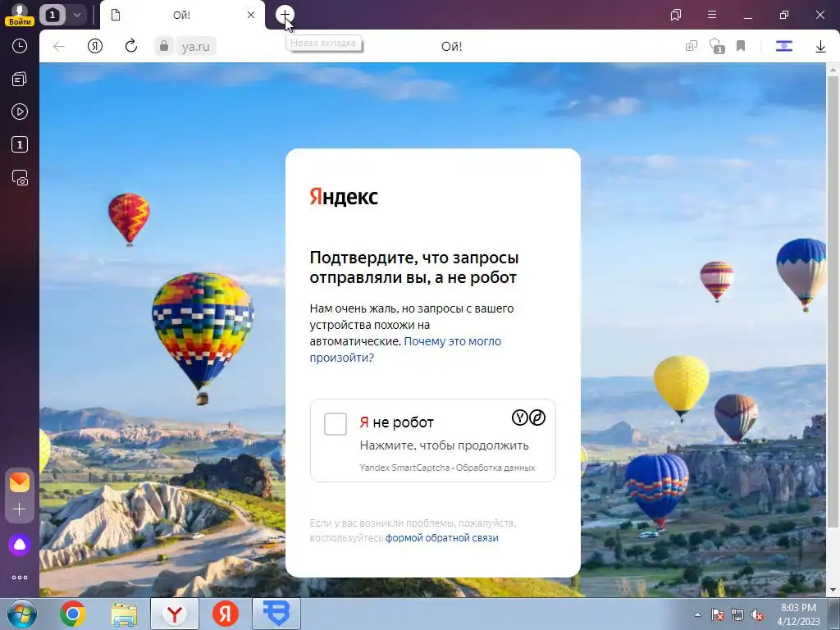Open Yandex home via the Я button
The image size is (840, 630).
(95, 47)
